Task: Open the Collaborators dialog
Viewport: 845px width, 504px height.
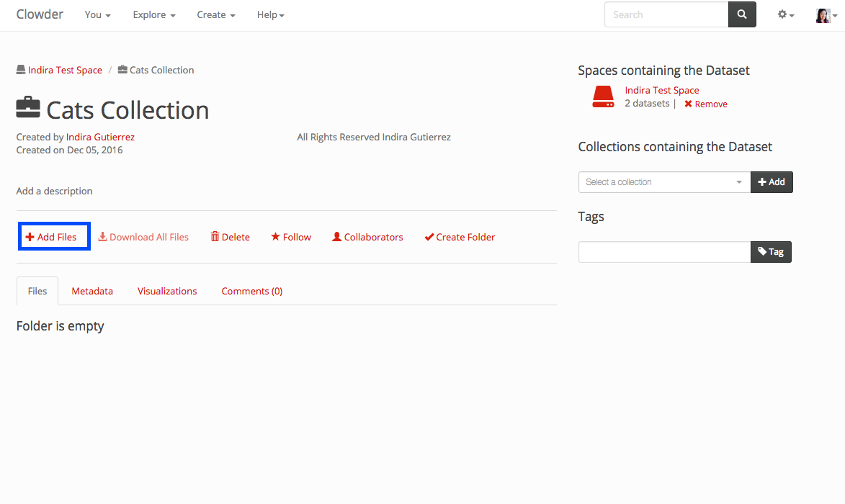Action: pos(367,237)
